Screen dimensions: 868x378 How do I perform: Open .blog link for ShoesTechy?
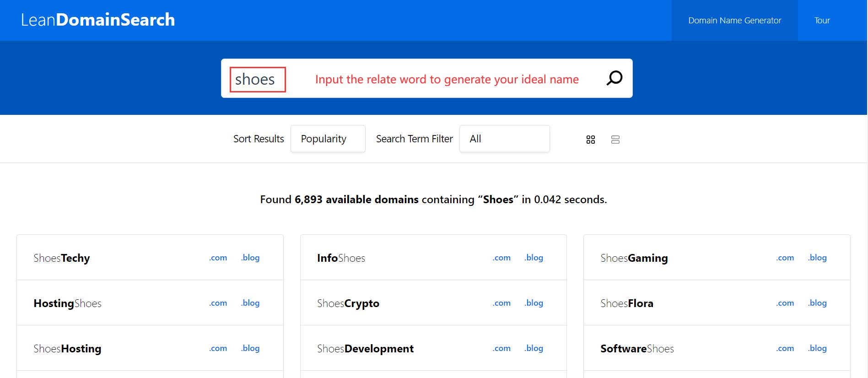250,258
